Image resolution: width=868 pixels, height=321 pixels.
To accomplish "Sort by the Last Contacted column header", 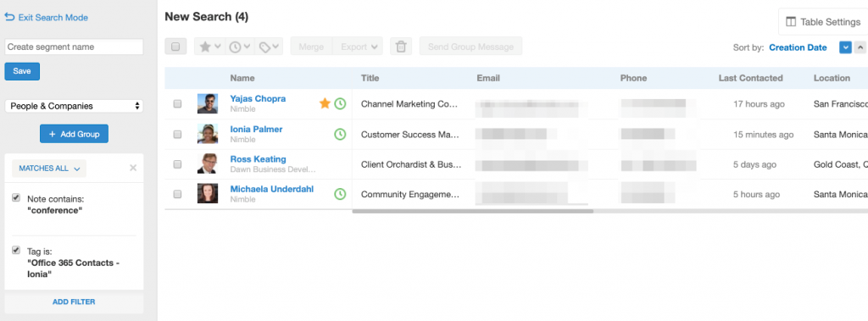I will click(750, 78).
